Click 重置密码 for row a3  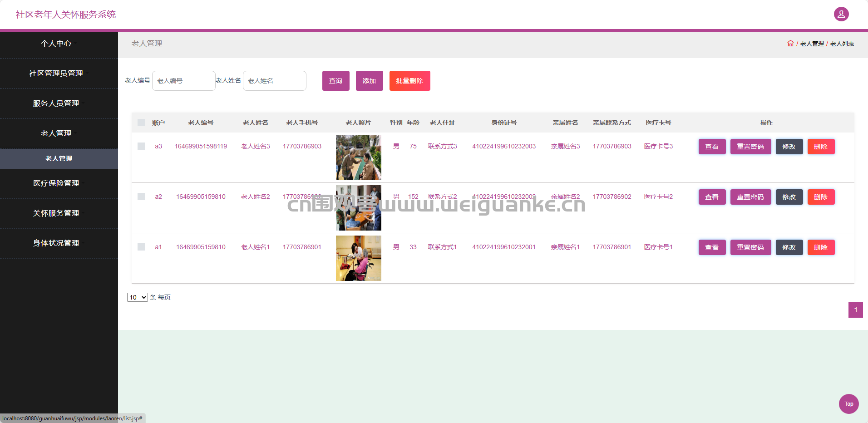(x=751, y=147)
